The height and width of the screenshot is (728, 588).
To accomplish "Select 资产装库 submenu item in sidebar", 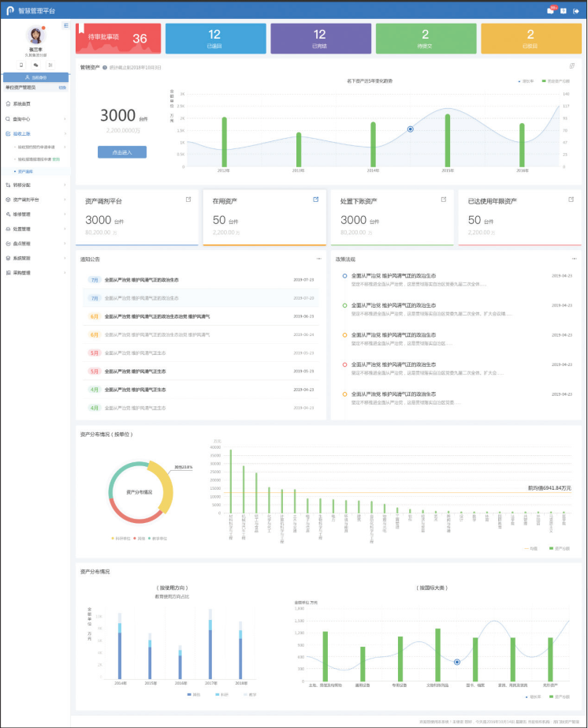I will point(25,170).
